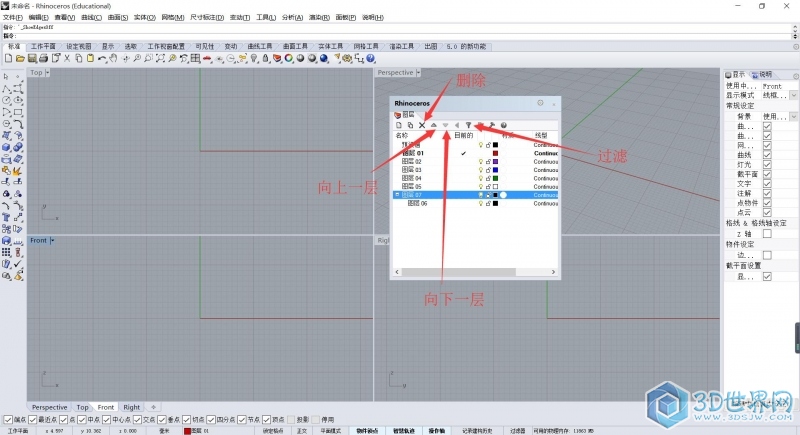Click the New file icon in the standard toolbar
The image size is (800, 435).
pyautogui.click(x=8, y=59)
